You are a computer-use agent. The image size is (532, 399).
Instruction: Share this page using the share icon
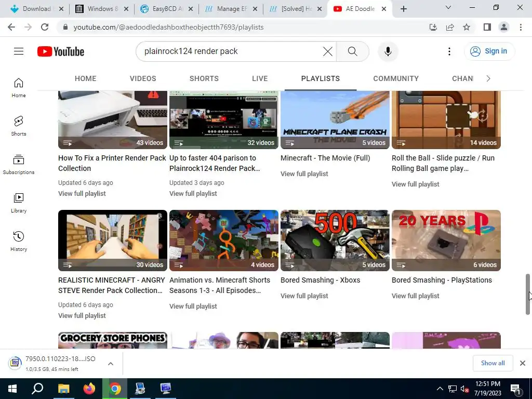(x=450, y=27)
